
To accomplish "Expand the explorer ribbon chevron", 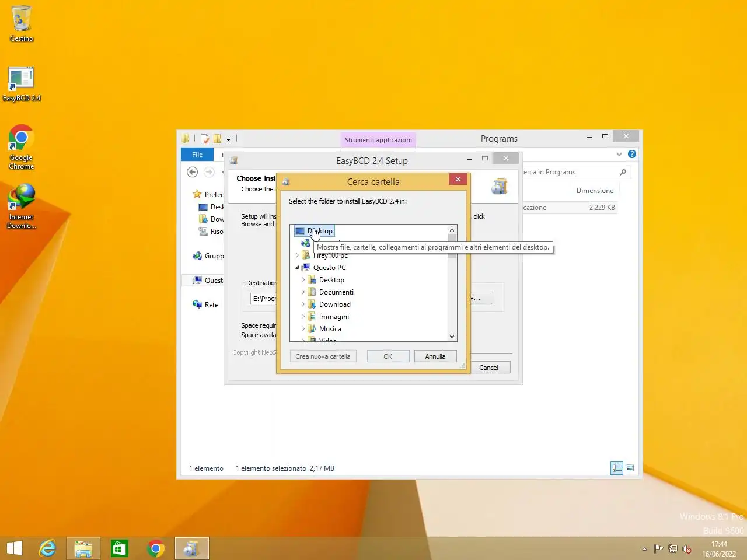I will [x=619, y=155].
